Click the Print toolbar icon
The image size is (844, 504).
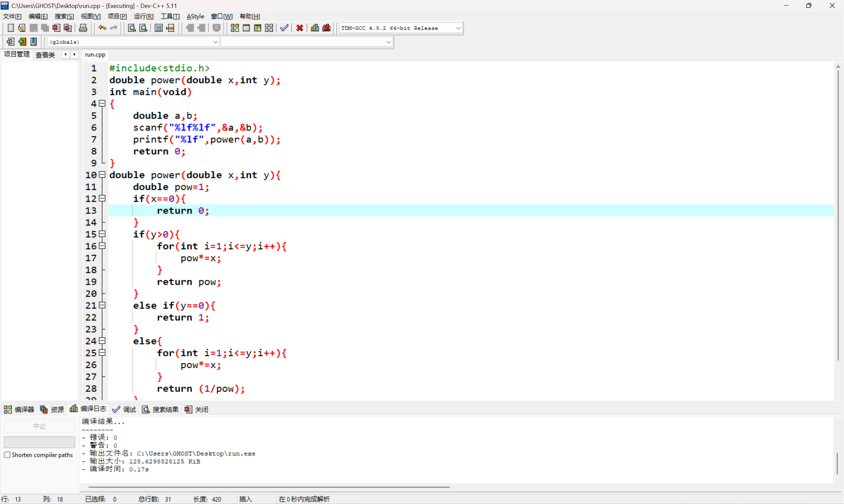pyautogui.click(x=83, y=28)
